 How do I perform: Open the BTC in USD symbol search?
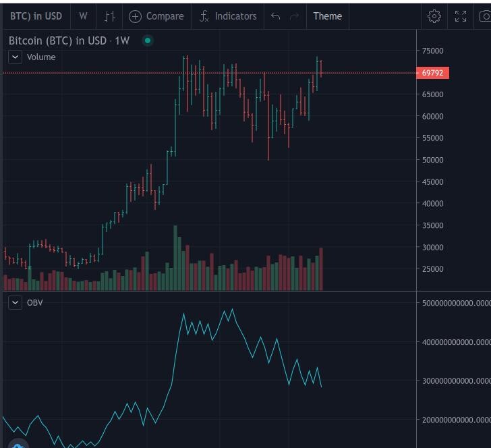pos(36,16)
